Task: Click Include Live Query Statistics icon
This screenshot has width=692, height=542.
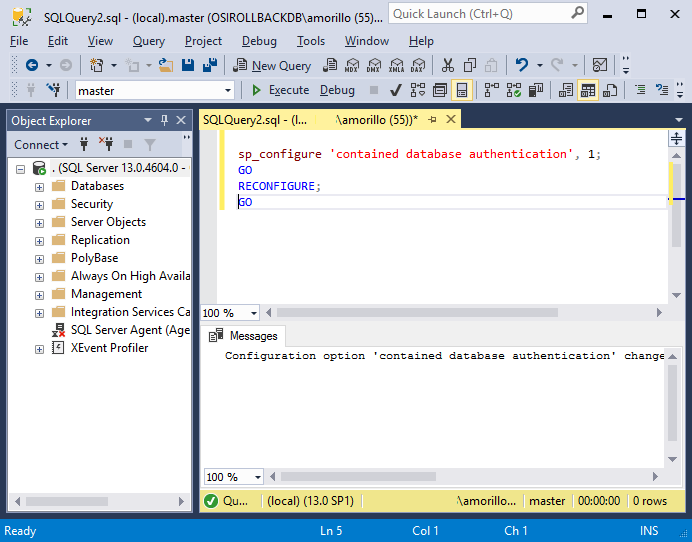Action: pyautogui.click(x=514, y=90)
